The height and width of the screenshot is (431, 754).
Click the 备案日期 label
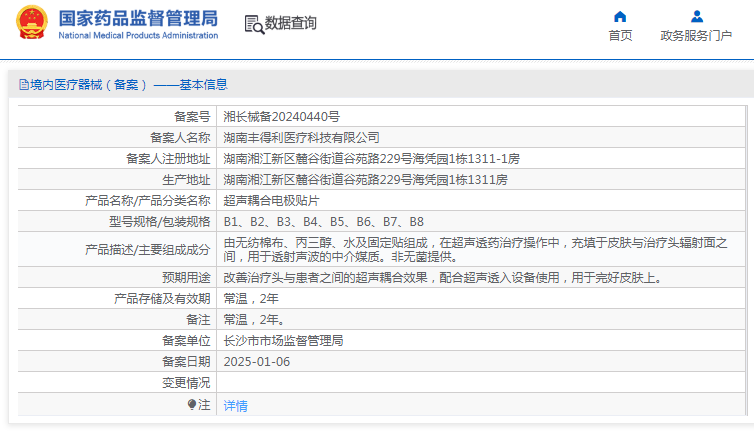186,362
